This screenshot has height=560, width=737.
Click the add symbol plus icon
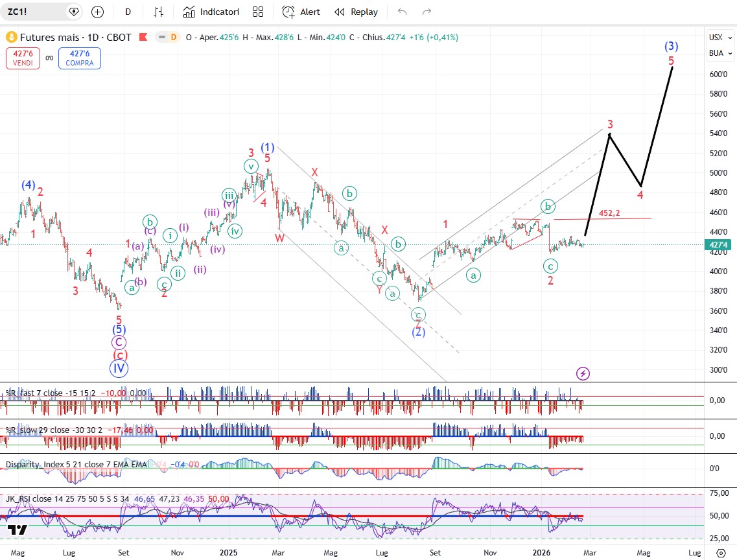(x=97, y=12)
